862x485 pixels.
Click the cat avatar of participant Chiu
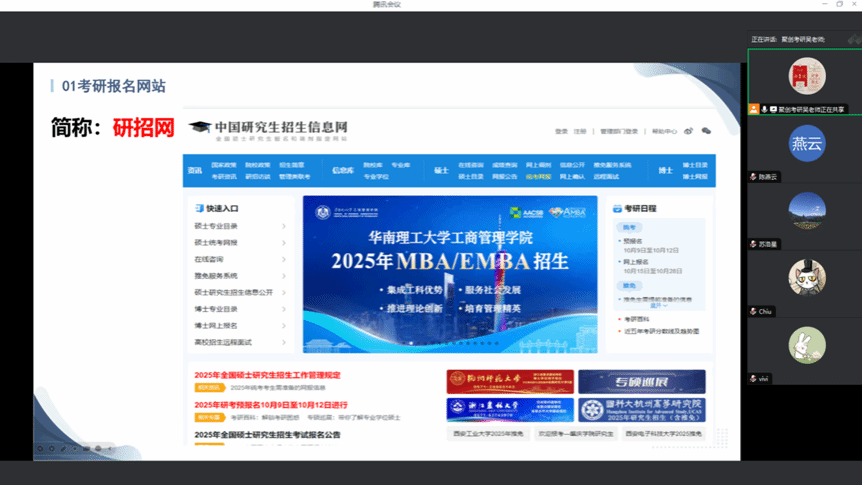point(806,278)
